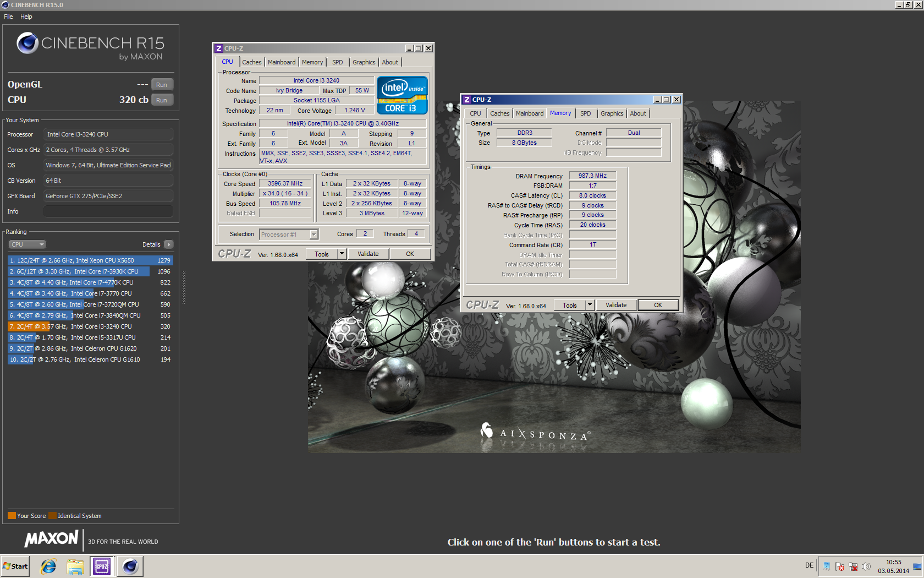Run the CPU benchmark
924x578 pixels.
click(x=162, y=100)
